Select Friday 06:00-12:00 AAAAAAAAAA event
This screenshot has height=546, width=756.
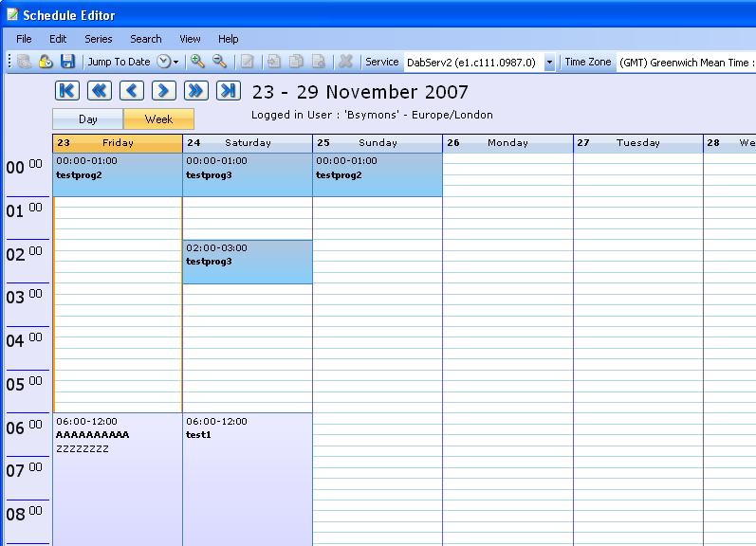[117, 474]
